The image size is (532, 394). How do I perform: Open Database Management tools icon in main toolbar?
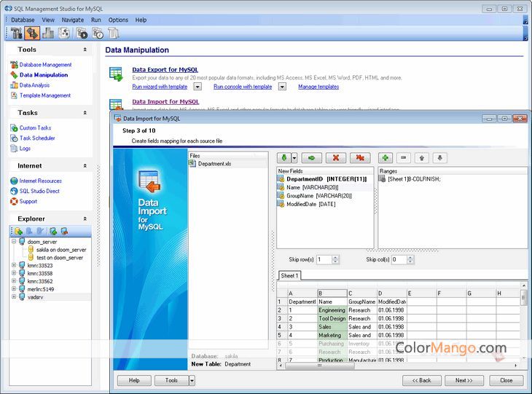pyautogui.click(x=16, y=34)
